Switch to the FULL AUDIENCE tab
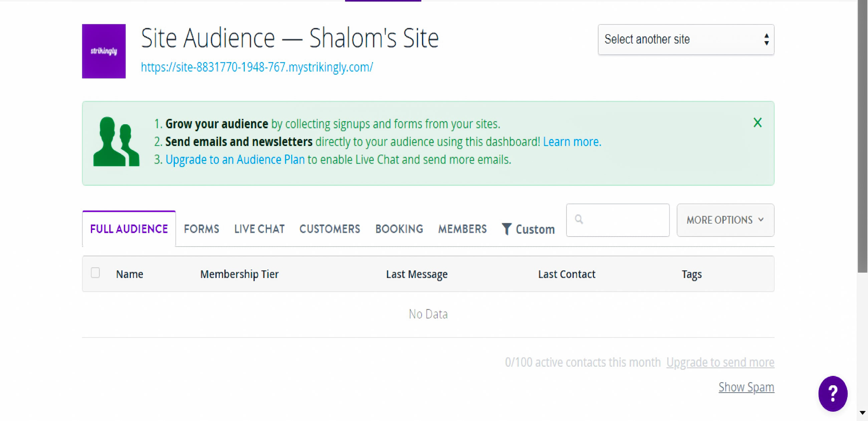This screenshot has width=868, height=421. [x=129, y=229]
